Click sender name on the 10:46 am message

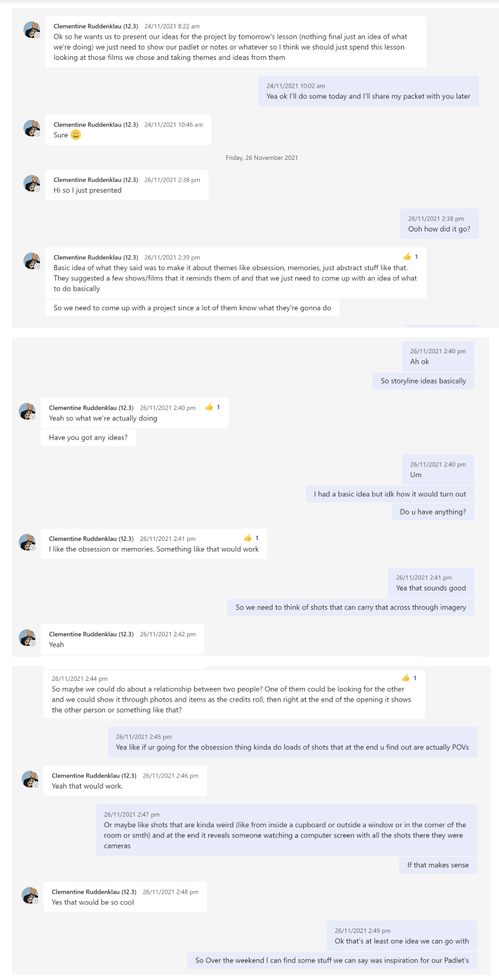[x=95, y=124]
